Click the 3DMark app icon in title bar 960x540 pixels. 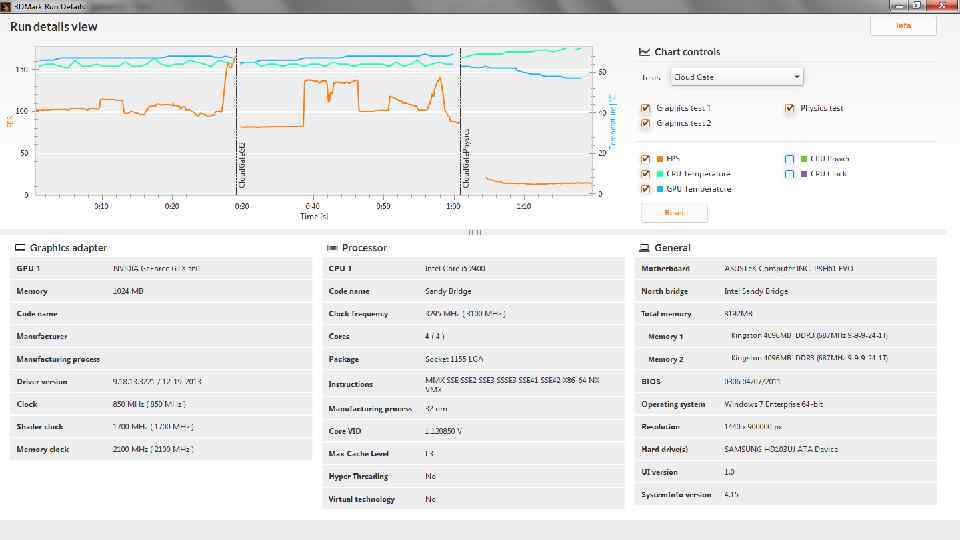point(5,6)
